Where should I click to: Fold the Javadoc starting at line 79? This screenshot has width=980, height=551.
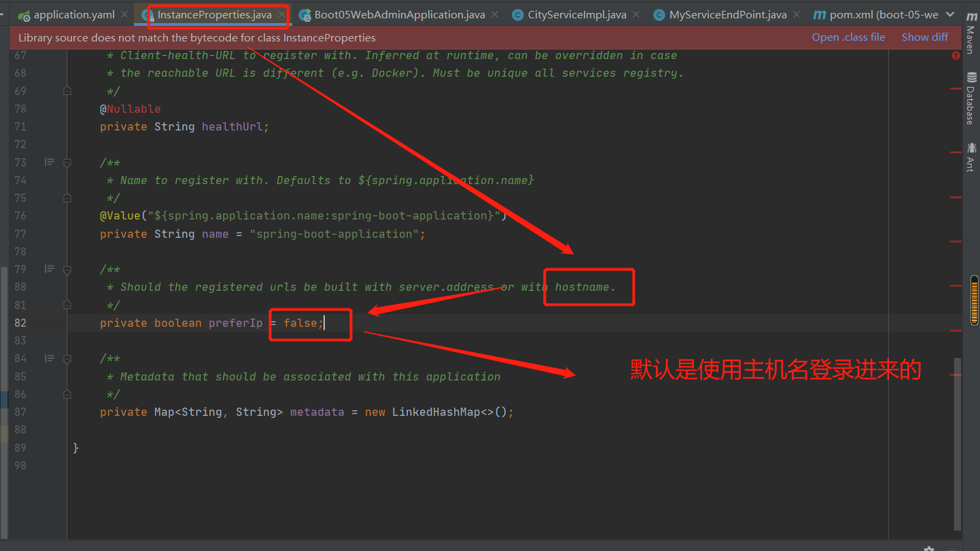(x=67, y=269)
